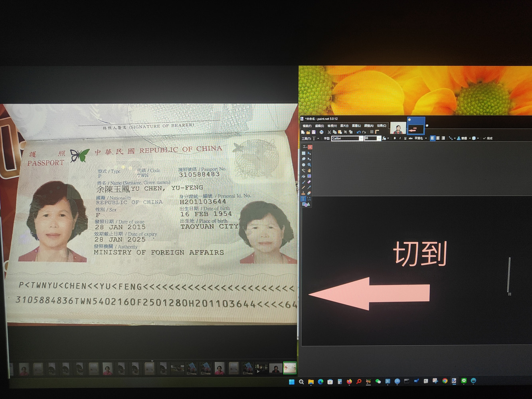Image resolution: width=532 pixels, height=399 pixels.
Task: Select the Color Picker eyedropper tool
Action: [x=309, y=188]
